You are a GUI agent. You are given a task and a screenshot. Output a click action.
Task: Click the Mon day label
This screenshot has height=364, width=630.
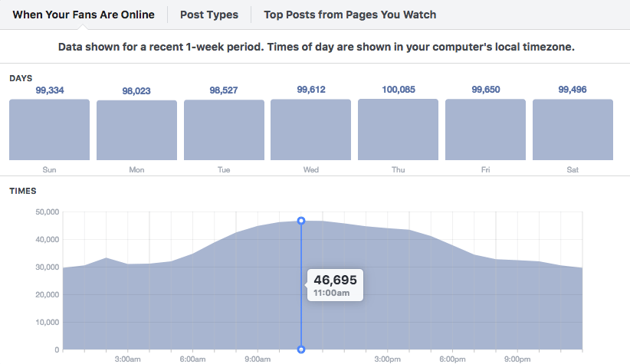click(136, 169)
